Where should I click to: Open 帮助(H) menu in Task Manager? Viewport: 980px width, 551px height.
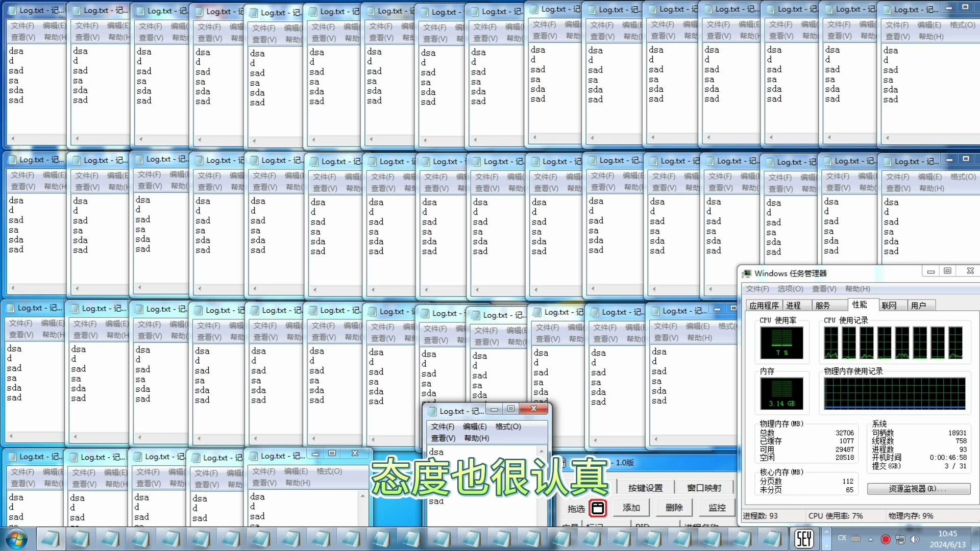pyautogui.click(x=857, y=289)
